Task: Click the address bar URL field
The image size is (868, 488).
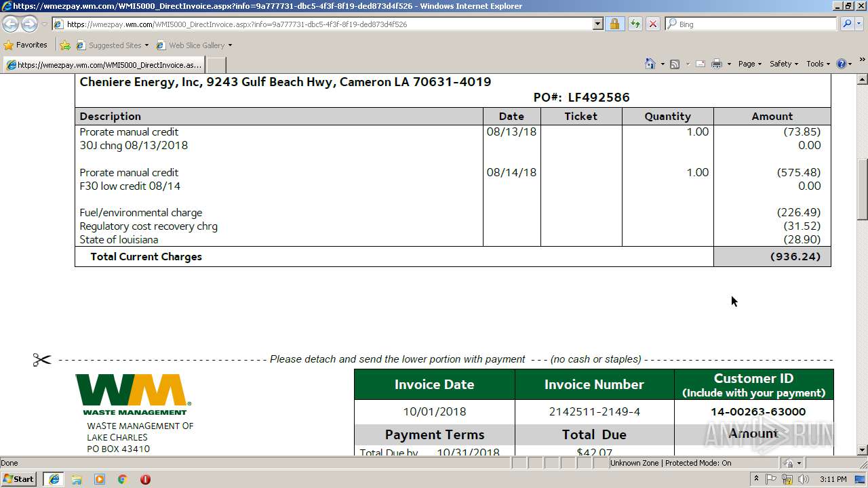Action: click(322, 24)
